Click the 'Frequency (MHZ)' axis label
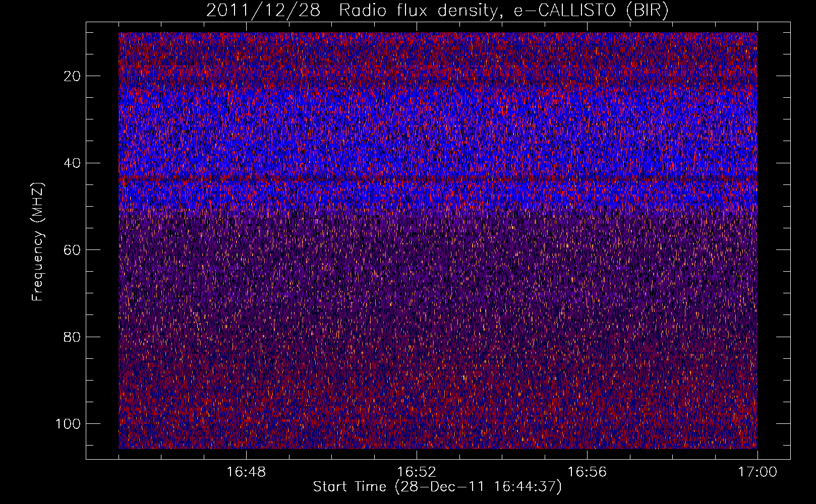816x504 pixels. pyautogui.click(x=38, y=242)
